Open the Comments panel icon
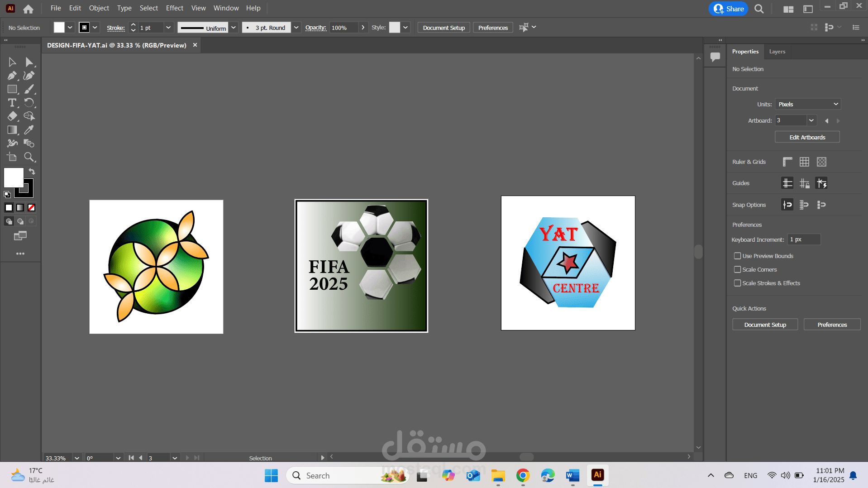This screenshot has width=868, height=488. click(x=715, y=57)
